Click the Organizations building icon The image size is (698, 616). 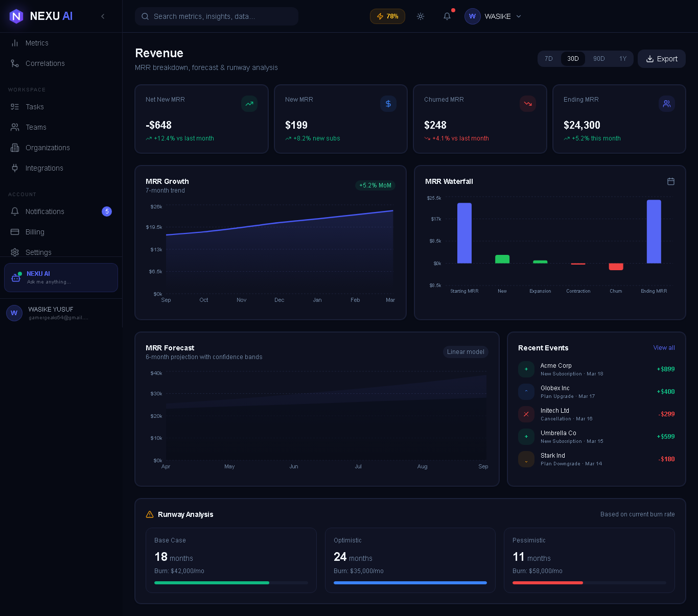pyautogui.click(x=15, y=148)
